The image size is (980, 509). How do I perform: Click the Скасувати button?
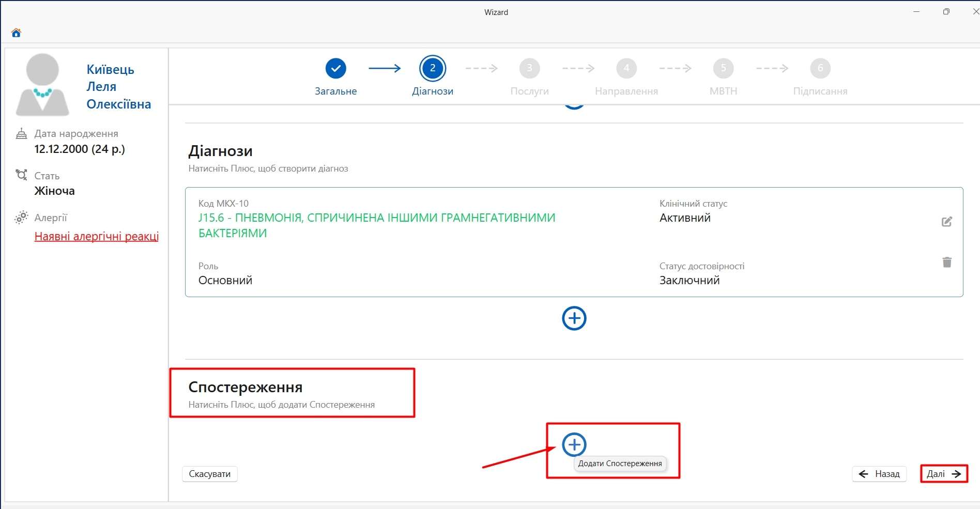coord(210,474)
